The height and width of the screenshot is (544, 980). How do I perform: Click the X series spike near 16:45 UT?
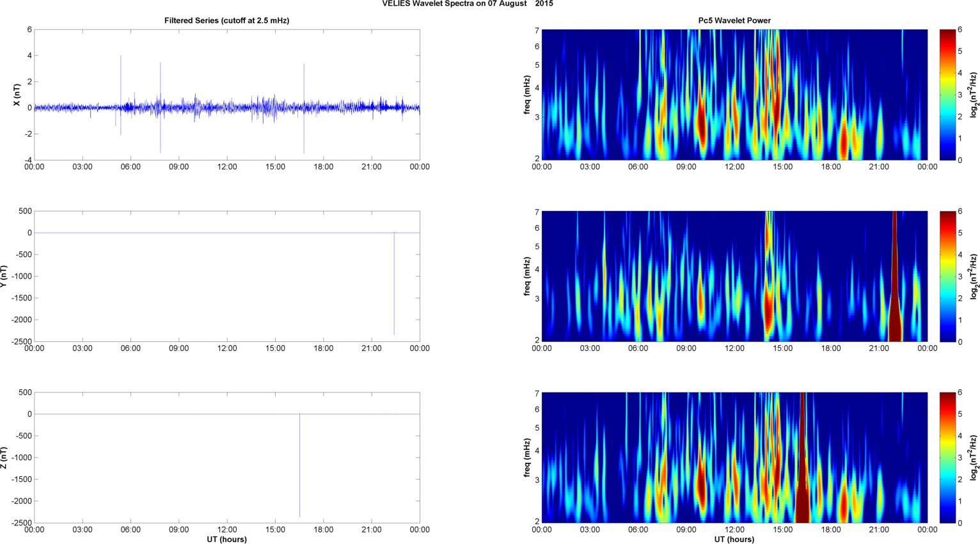[x=304, y=109]
